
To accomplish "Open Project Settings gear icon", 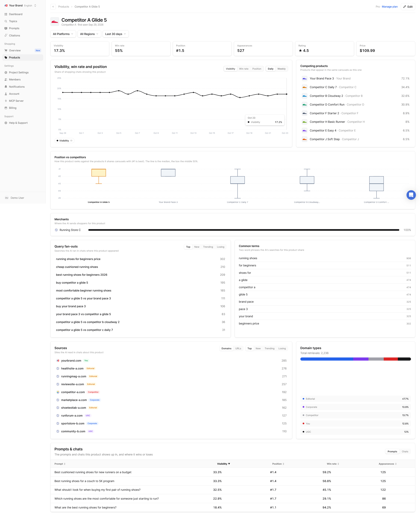I will [x=6, y=73].
